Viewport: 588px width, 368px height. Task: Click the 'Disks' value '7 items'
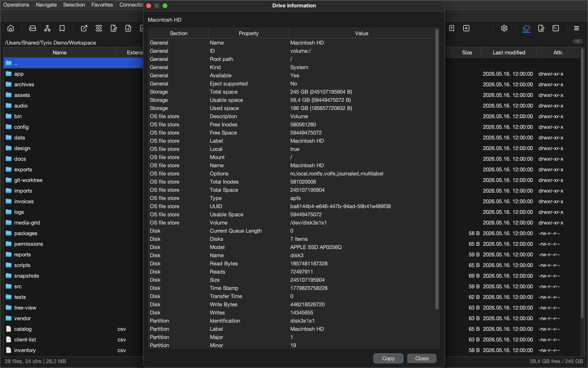299,239
